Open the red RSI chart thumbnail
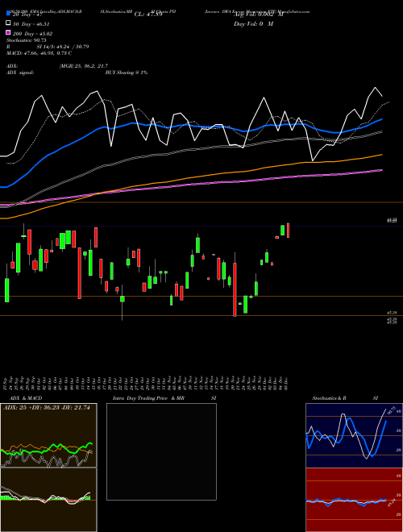Screen dimensions: 403x532 [354, 500]
